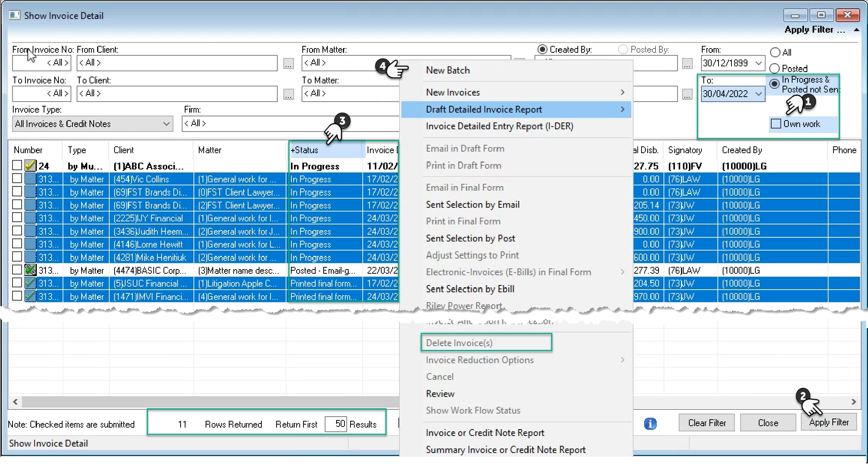Click status icon on Vic Collins row

click(x=30, y=179)
